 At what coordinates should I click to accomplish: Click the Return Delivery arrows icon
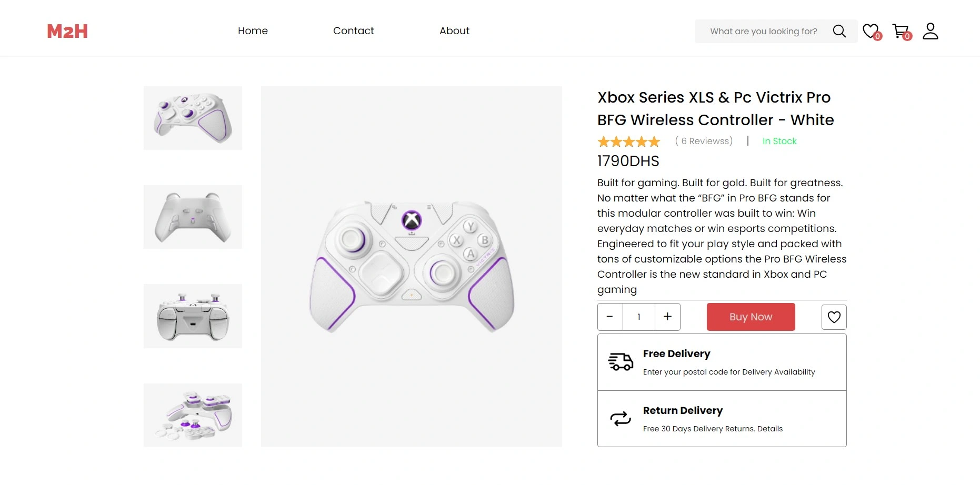pyautogui.click(x=621, y=419)
